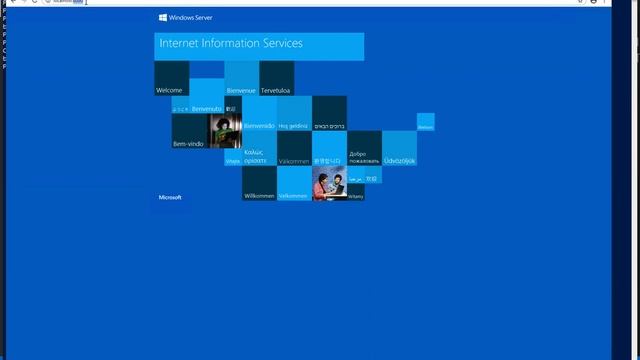The image size is (640, 360).
Task: Select the Vítejte tile
Action: tap(233, 157)
